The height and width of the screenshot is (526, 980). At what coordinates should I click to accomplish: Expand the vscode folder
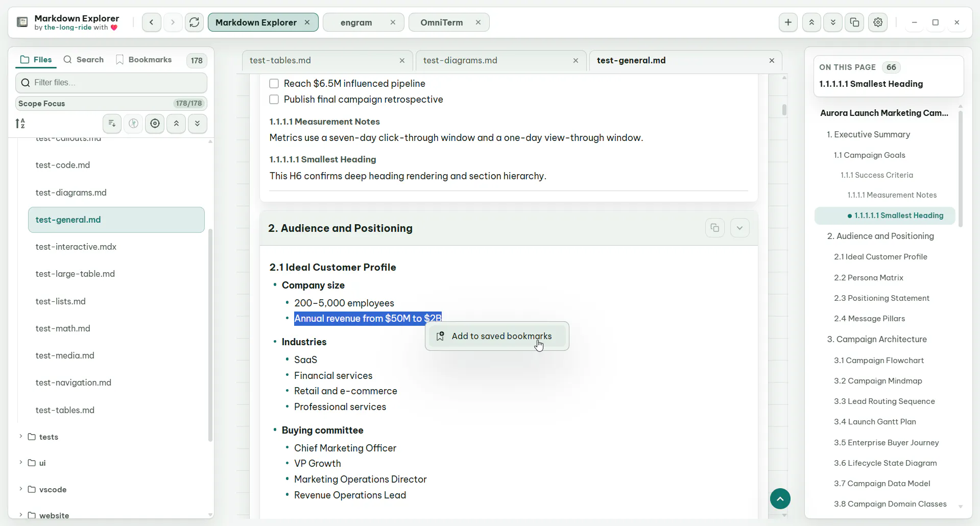point(21,489)
